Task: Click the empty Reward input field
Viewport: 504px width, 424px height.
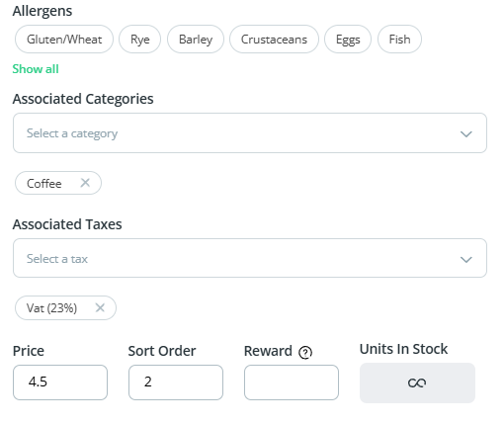Action: (x=292, y=382)
